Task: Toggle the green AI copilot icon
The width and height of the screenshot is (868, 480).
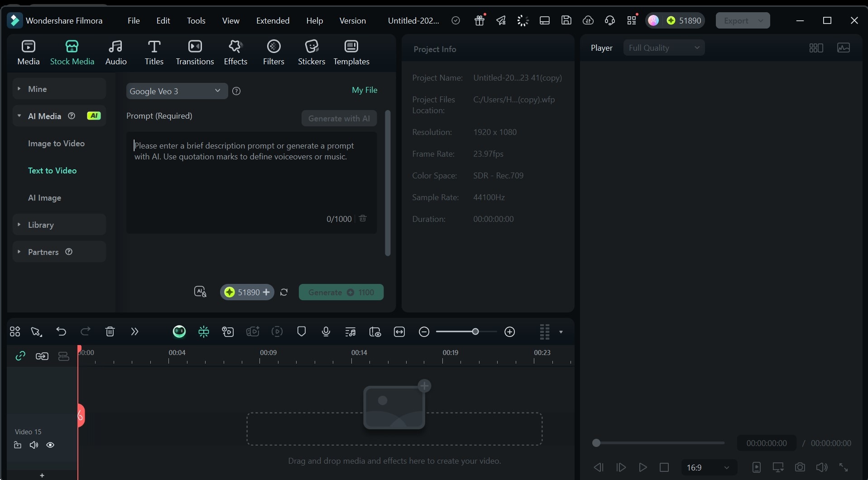Action: pyautogui.click(x=179, y=331)
